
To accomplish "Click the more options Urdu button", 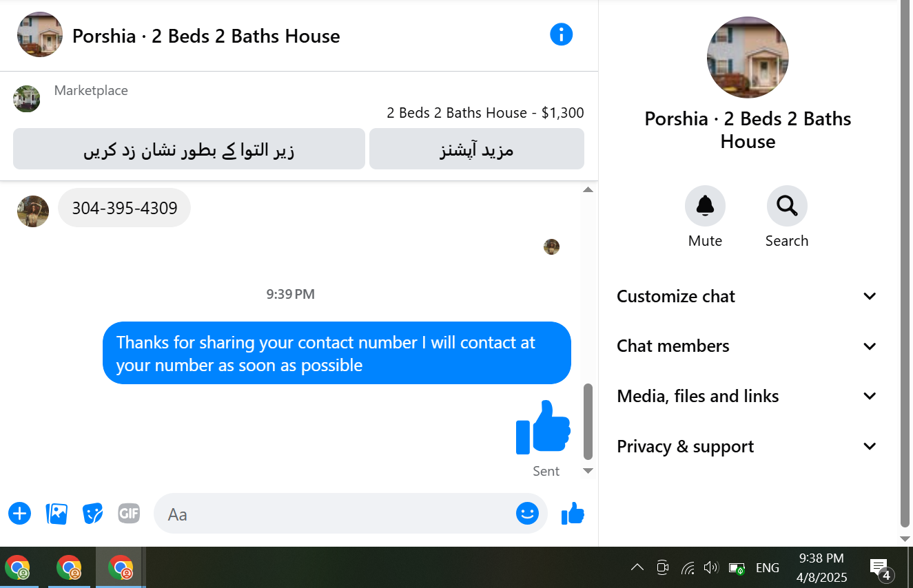I will tap(477, 149).
